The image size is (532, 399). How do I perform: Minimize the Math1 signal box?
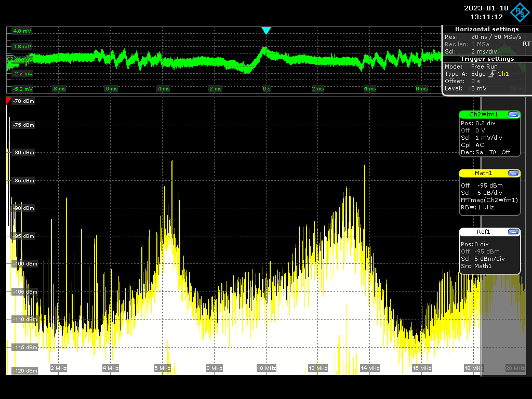click(513, 173)
